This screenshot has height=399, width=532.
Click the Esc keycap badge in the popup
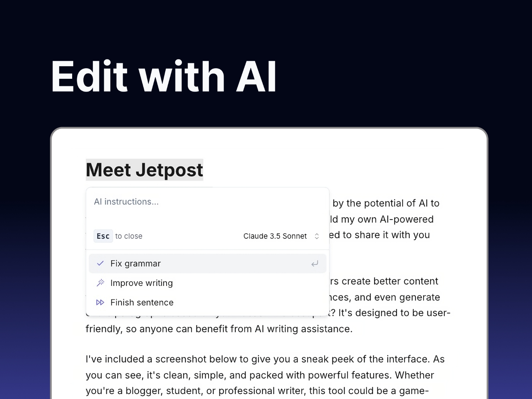tap(103, 236)
